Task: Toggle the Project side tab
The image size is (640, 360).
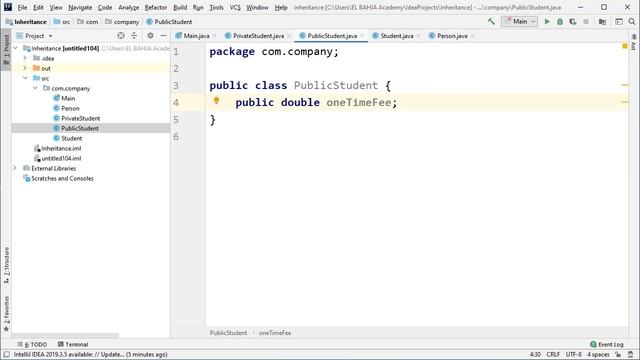Action: [6, 49]
